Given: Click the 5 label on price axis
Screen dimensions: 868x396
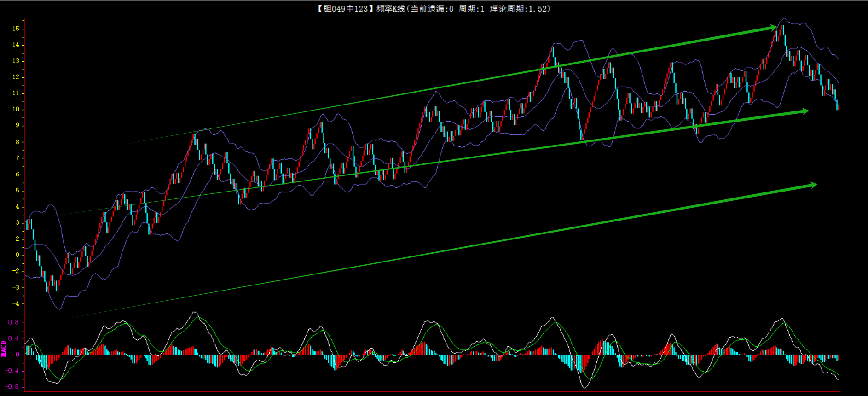Looking at the screenshot, I should coord(17,190).
